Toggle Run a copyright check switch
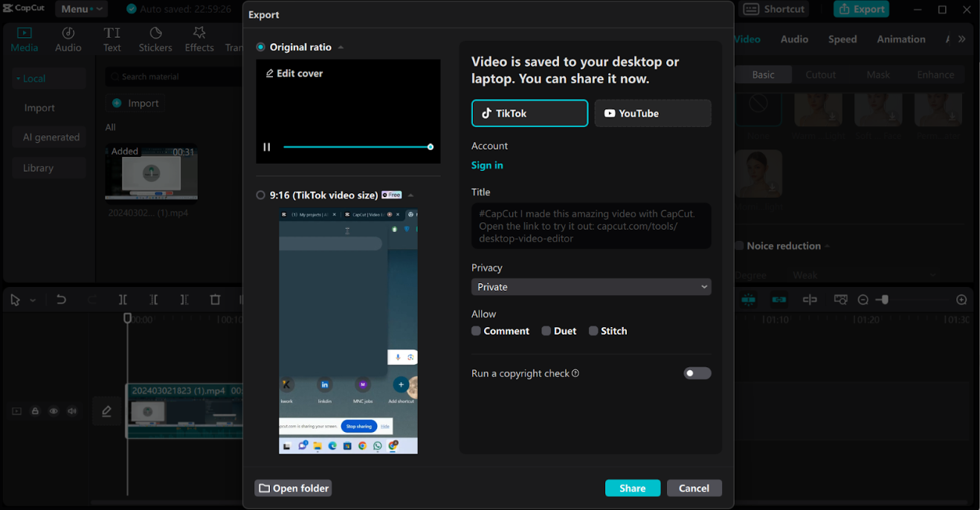This screenshot has width=980, height=510. tap(697, 373)
